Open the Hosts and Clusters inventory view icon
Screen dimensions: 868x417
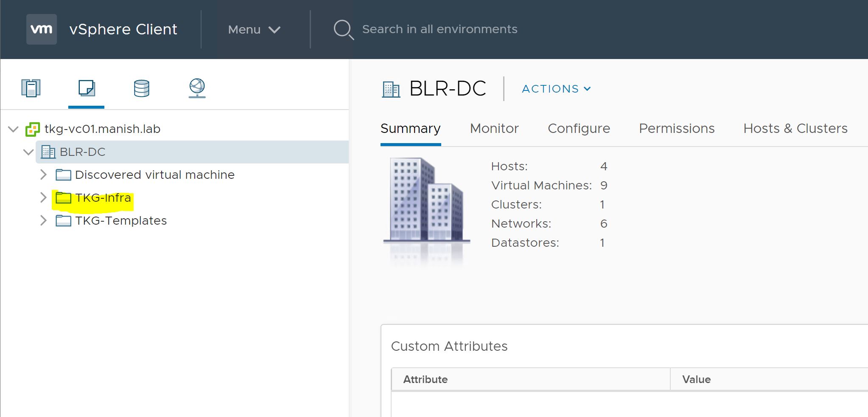(x=31, y=88)
